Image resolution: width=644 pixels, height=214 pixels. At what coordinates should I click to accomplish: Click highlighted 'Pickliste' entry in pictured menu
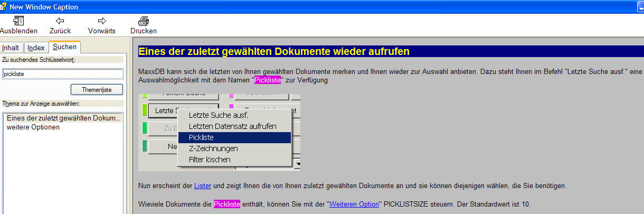(x=234, y=137)
